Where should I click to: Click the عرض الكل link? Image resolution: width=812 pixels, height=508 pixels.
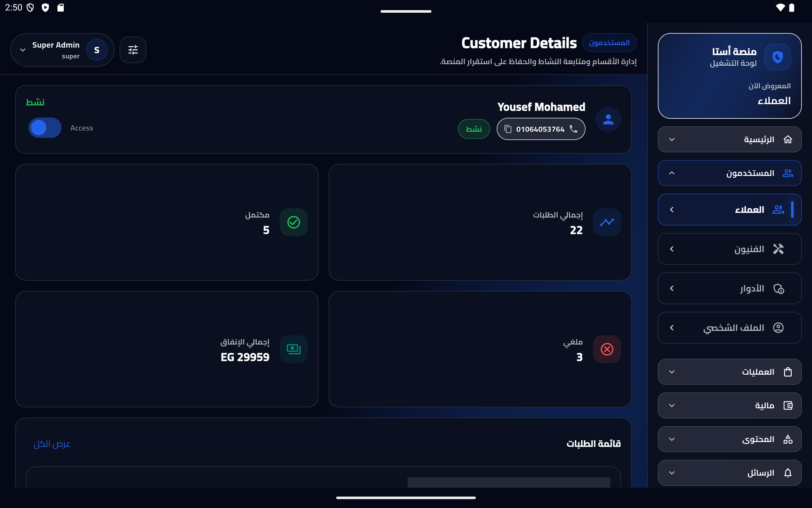point(52,444)
